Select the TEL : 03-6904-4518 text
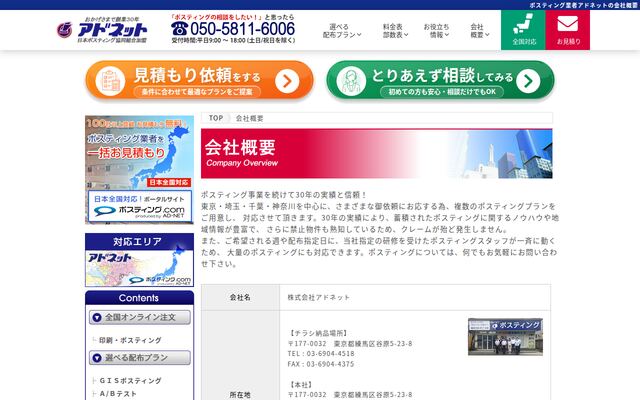640x400 pixels. click(x=321, y=353)
